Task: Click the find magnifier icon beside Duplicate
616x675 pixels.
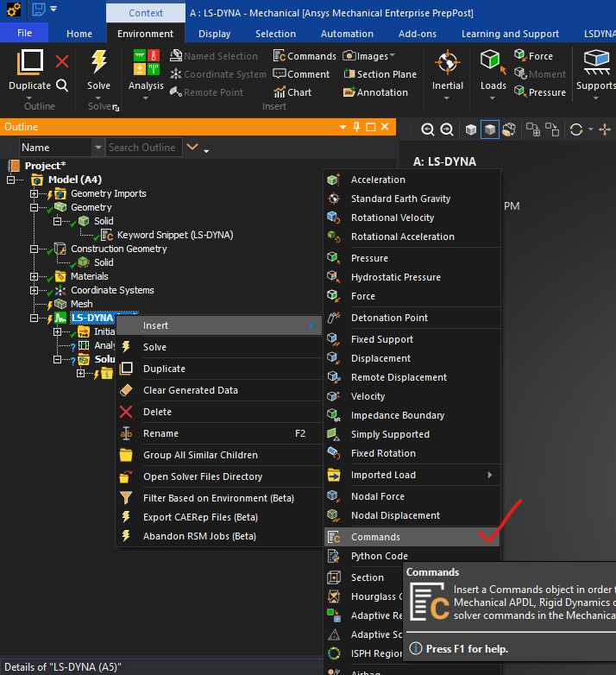Action: 62,85
